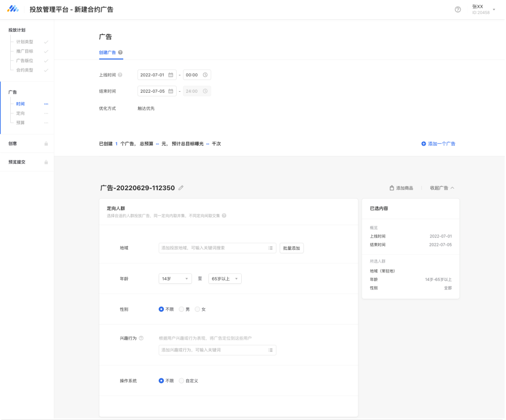Select 女 gender radio button

pyautogui.click(x=197, y=309)
